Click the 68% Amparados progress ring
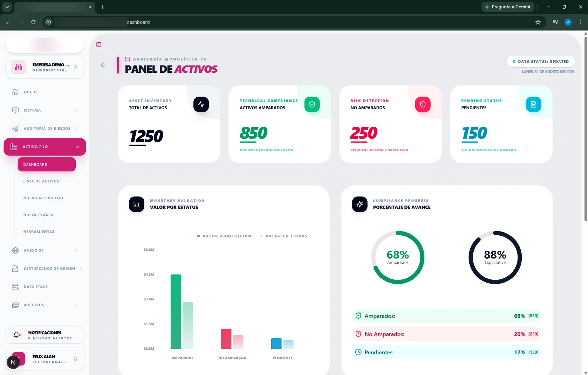The height and width of the screenshot is (375, 588). coord(398,257)
